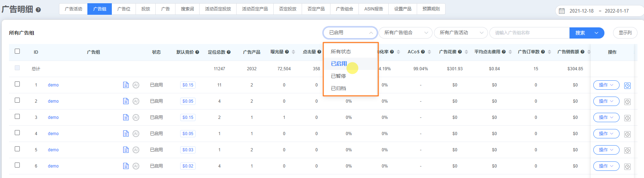Click the help icon next to 广告明细 title

(38, 10)
